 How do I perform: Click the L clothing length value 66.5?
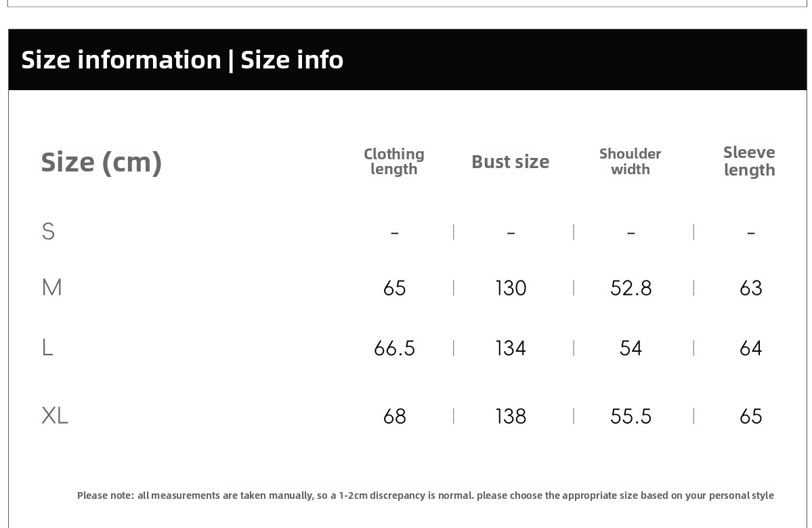(x=394, y=348)
